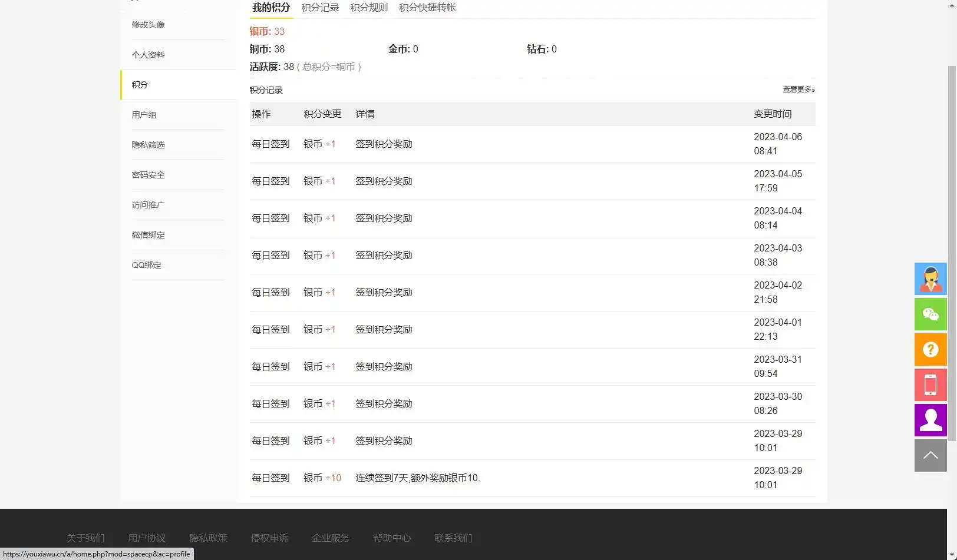Switch to the 积分记录 tab

tap(320, 8)
